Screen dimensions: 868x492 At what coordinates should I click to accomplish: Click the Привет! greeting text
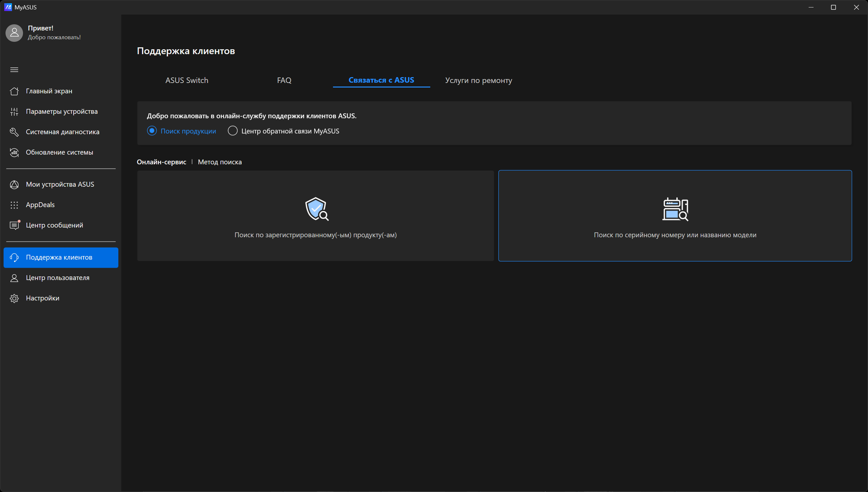tap(41, 28)
